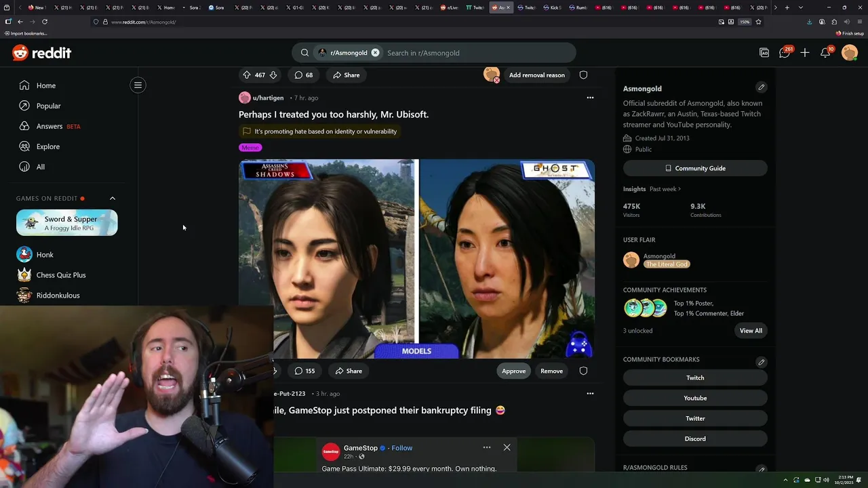Image resolution: width=868 pixels, height=488 pixels.
Task: View All community achievements
Action: 751,331
